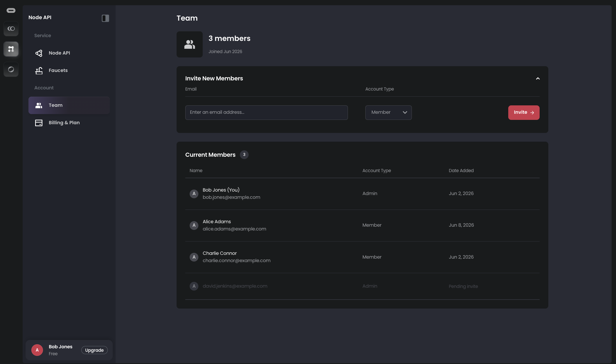Open the swirl circle product icon
This screenshot has height=364, width=616.
pyautogui.click(x=11, y=69)
